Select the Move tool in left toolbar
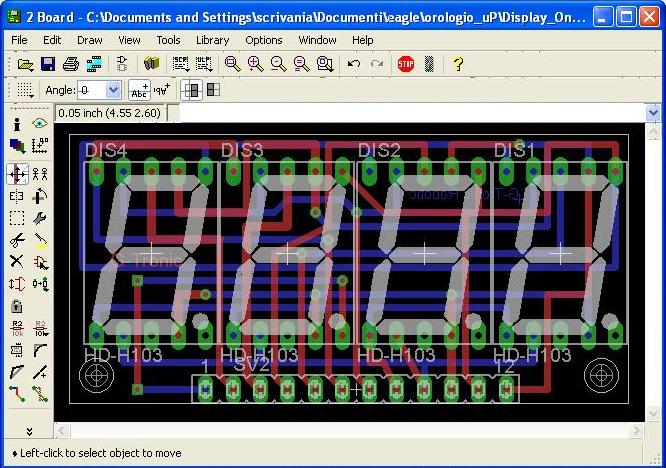This screenshot has height=468, width=666. [x=17, y=173]
